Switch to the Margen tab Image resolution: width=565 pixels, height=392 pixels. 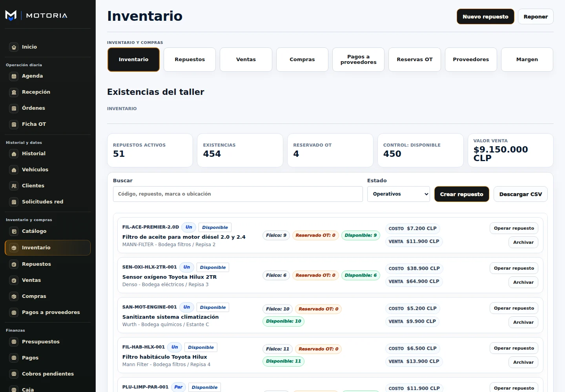(x=527, y=60)
